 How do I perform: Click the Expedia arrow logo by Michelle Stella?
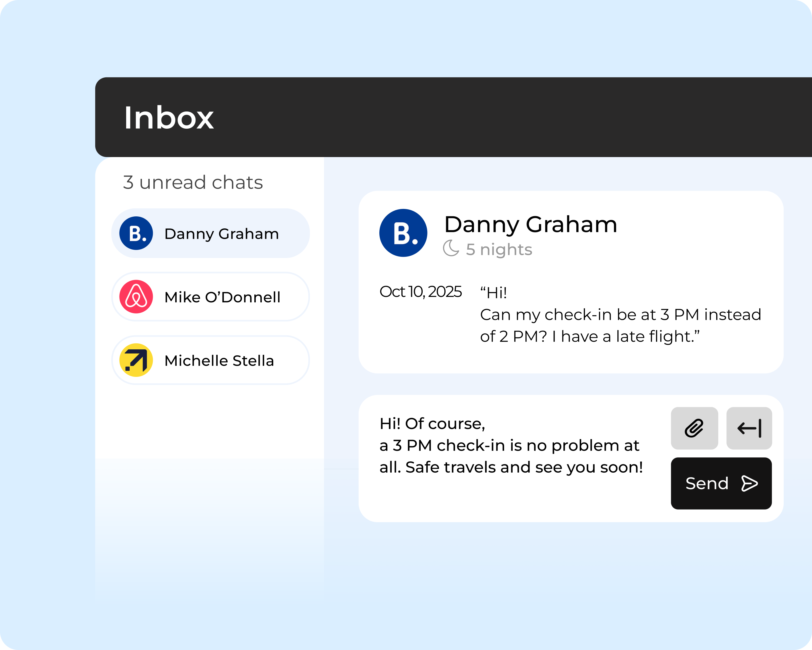(x=136, y=360)
